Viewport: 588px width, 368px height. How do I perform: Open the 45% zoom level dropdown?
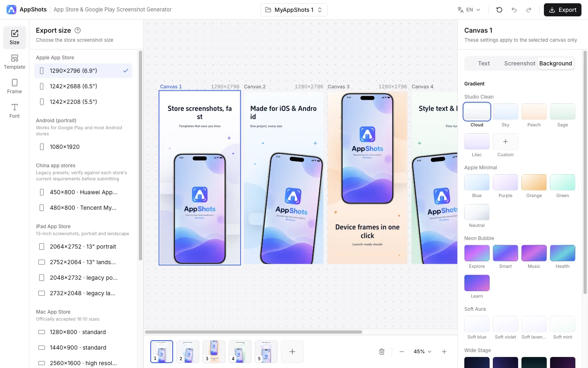[423, 352]
